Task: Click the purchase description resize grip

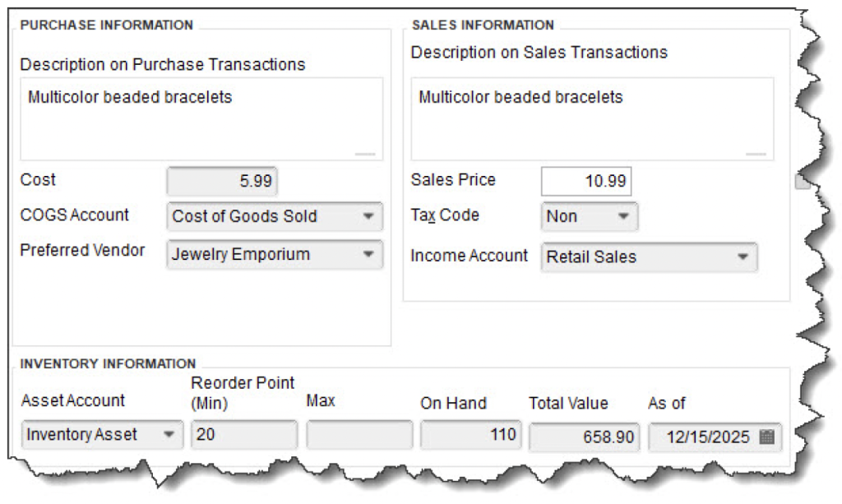Action: click(365, 153)
